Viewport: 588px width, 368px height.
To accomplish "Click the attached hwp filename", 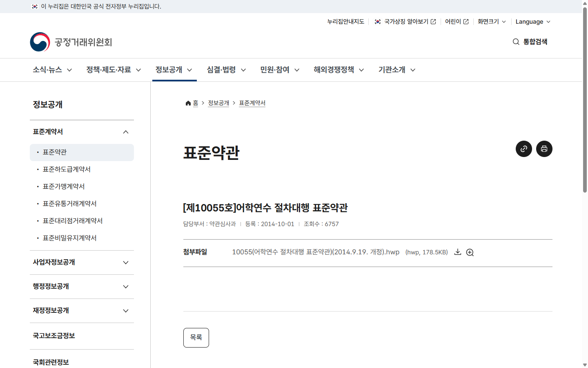I will pos(316,252).
